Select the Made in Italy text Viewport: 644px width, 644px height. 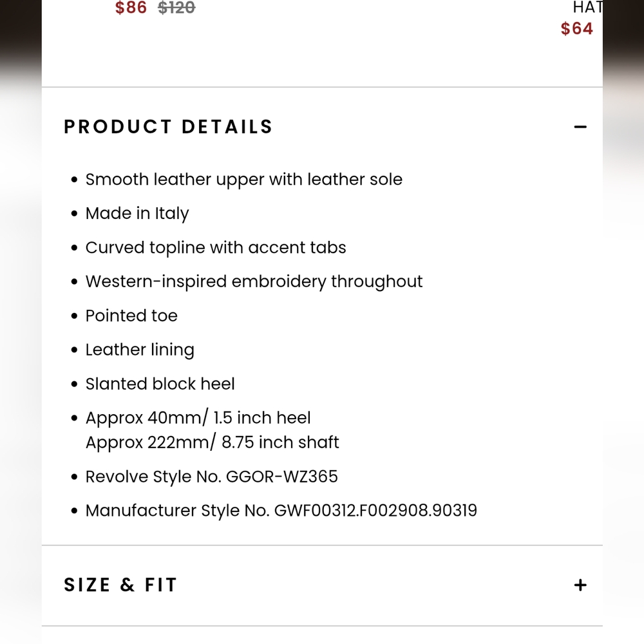[137, 213]
